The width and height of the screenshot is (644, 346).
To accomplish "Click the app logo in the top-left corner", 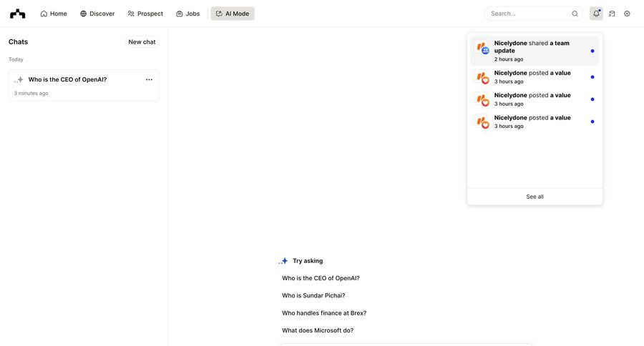I will (x=17, y=14).
